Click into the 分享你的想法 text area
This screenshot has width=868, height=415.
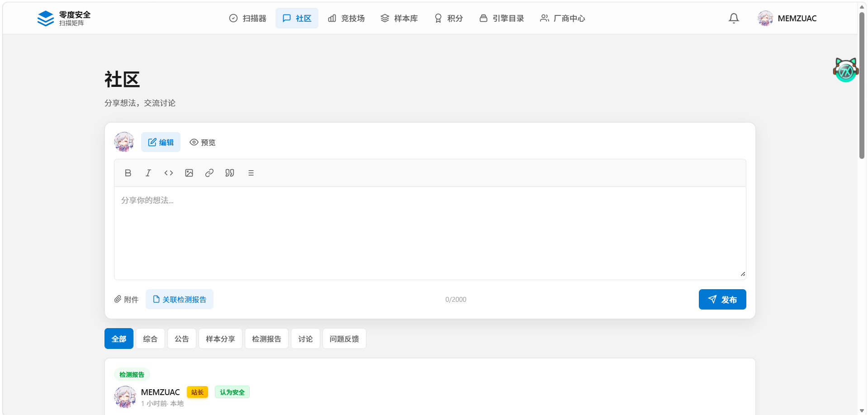(x=430, y=233)
